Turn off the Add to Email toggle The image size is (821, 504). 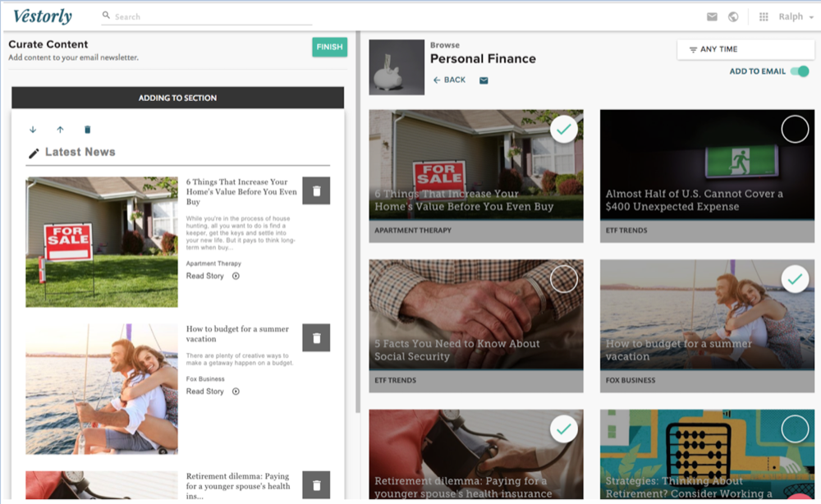point(799,71)
